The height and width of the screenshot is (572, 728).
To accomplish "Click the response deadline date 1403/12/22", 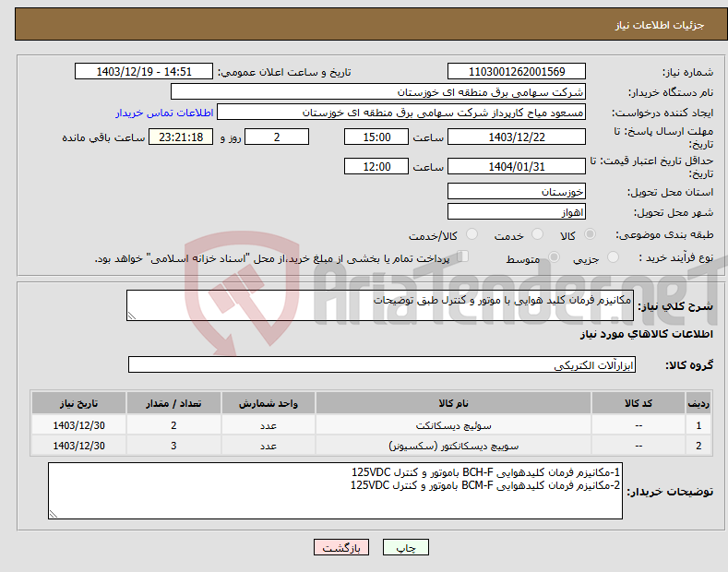I will pyautogui.click(x=517, y=137).
